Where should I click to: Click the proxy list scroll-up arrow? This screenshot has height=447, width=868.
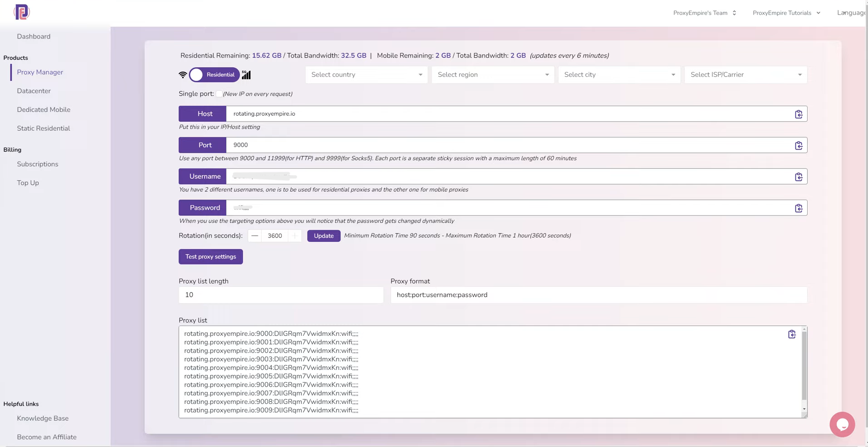click(804, 329)
